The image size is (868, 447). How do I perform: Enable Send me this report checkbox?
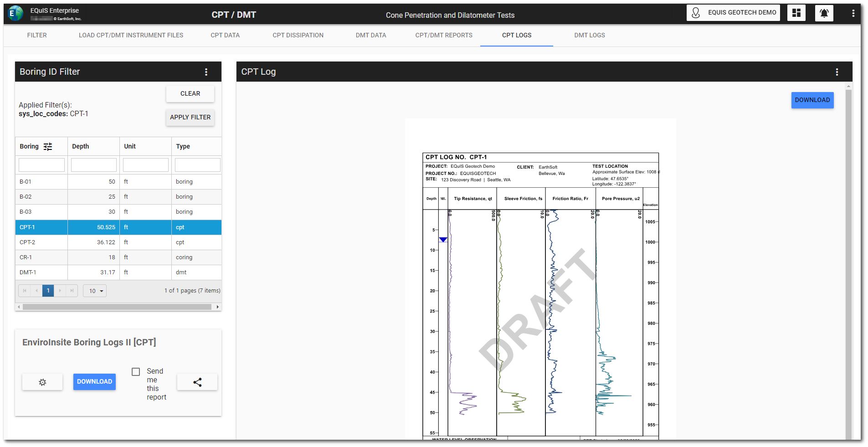(x=136, y=372)
